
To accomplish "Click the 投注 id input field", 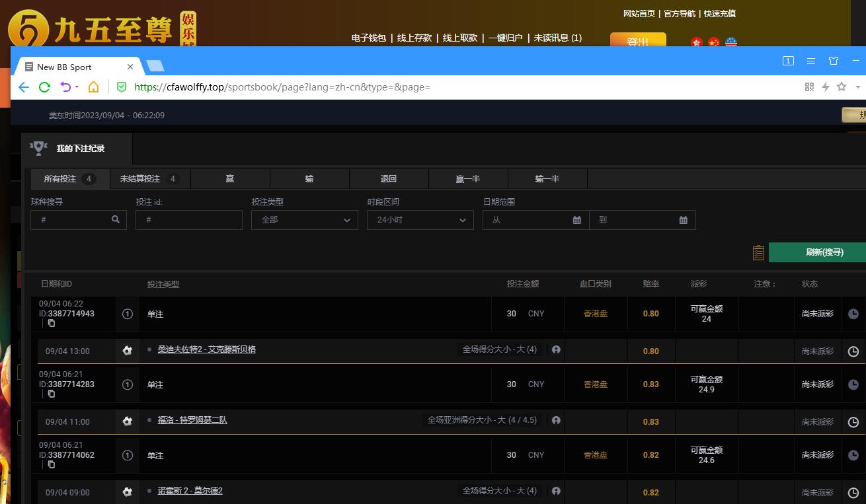I will (188, 220).
